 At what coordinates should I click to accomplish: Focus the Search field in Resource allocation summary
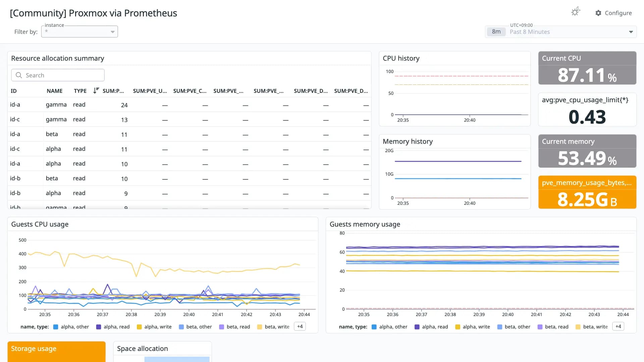coord(58,75)
